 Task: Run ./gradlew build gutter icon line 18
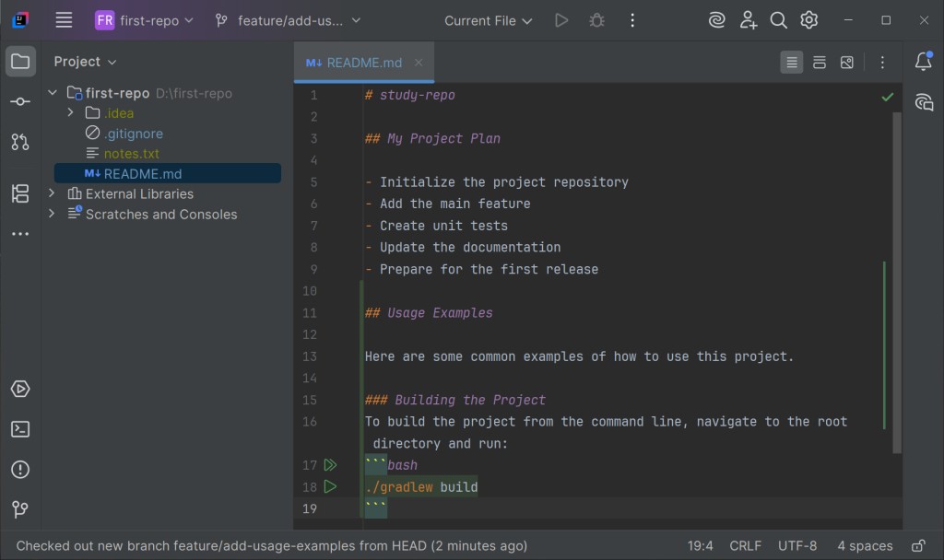(330, 486)
